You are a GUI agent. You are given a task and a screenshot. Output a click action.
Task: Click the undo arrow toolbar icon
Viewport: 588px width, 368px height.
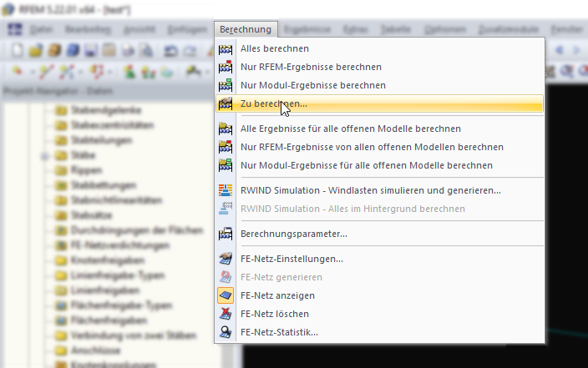170,50
